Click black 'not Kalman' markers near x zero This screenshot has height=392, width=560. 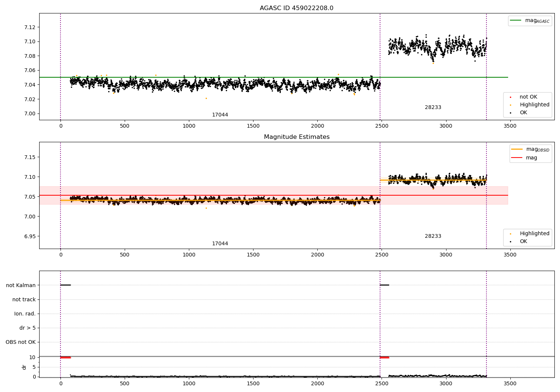click(x=65, y=285)
